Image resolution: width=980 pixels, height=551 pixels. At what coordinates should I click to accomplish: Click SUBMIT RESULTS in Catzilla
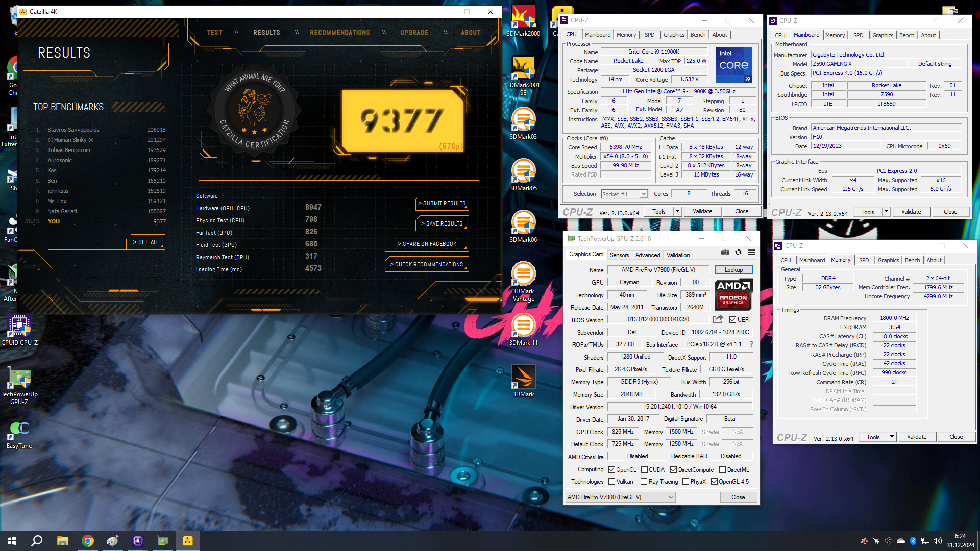(x=442, y=203)
